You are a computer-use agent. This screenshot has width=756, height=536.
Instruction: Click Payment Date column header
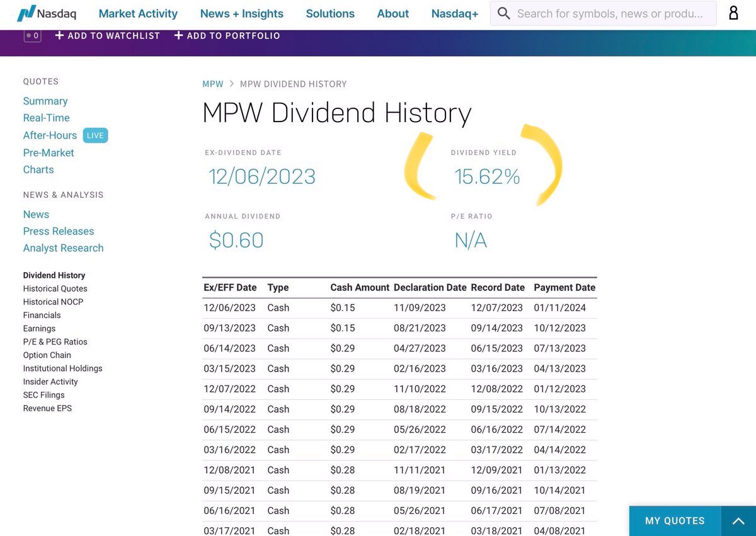click(564, 287)
